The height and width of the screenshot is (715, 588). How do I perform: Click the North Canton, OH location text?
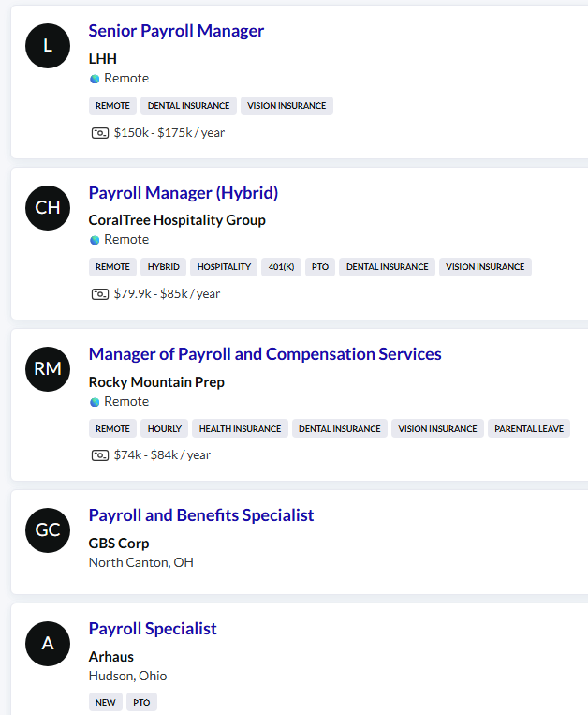(141, 562)
